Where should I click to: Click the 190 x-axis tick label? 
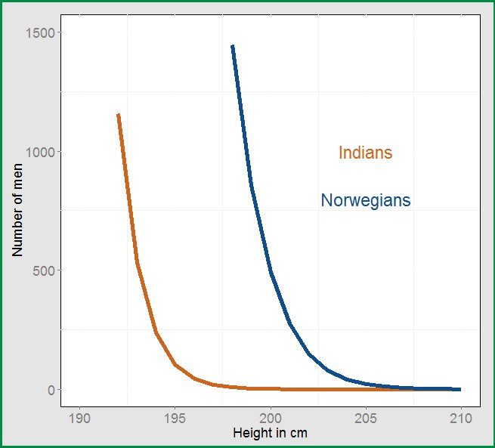[79, 419]
